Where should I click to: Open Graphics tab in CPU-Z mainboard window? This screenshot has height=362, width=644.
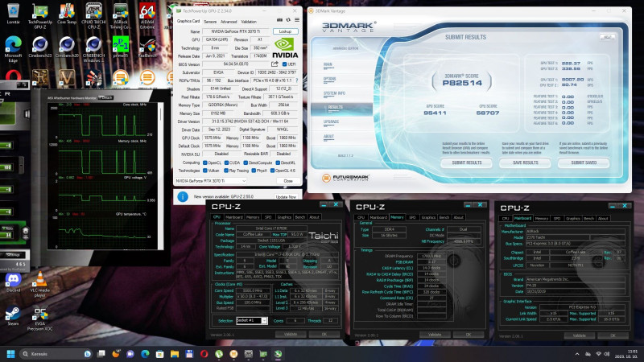pos(573,218)
